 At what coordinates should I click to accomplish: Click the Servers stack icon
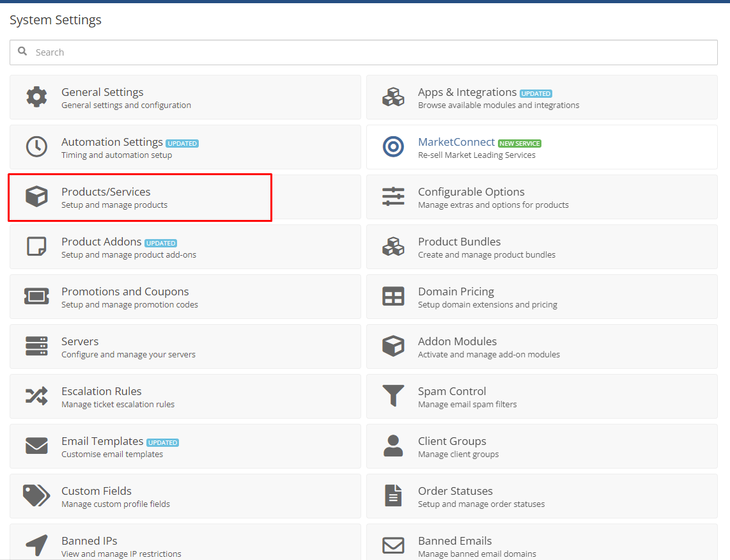[36, 346]
